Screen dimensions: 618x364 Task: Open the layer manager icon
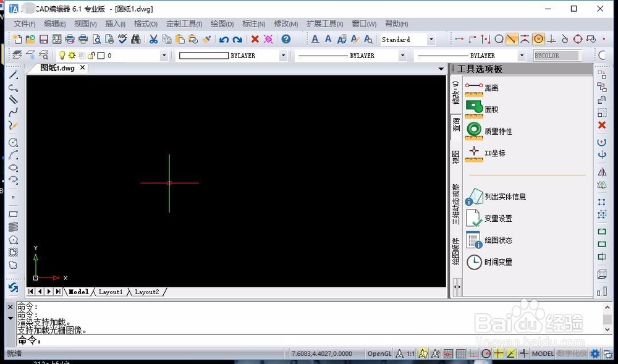(x=17, y=55)
